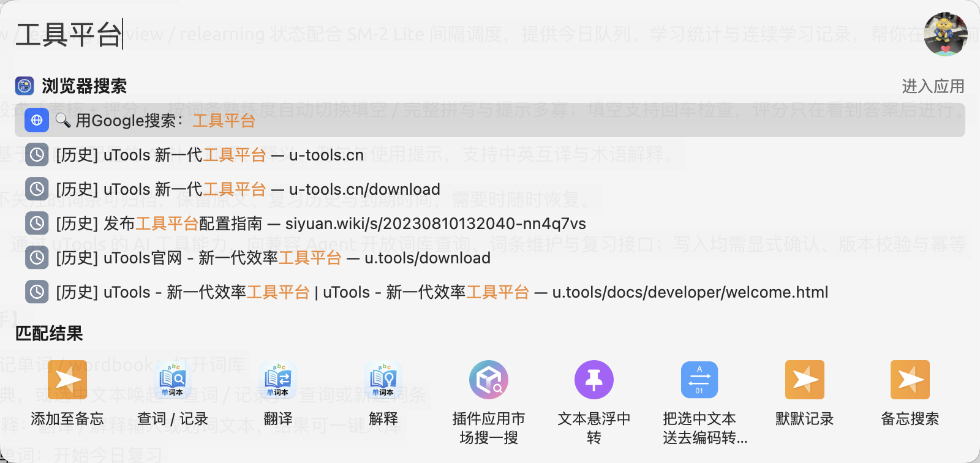Click the 插件应用市场搜一搜 icon

pyautogui.click(x=489, y=380)
